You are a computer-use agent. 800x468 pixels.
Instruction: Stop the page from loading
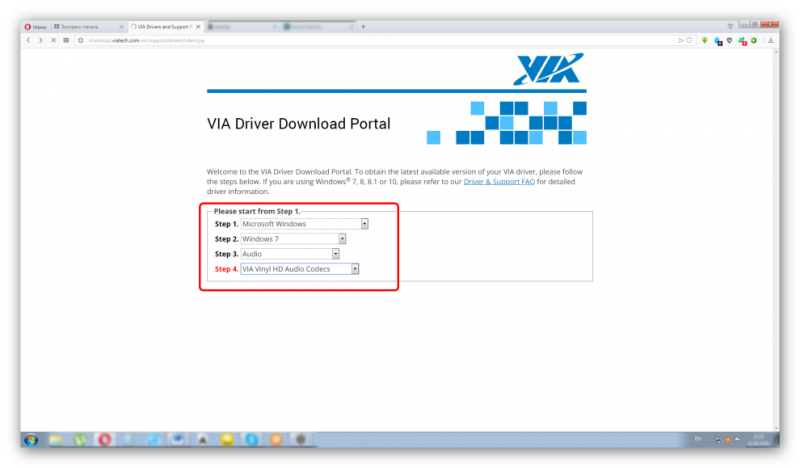[53, 40]
